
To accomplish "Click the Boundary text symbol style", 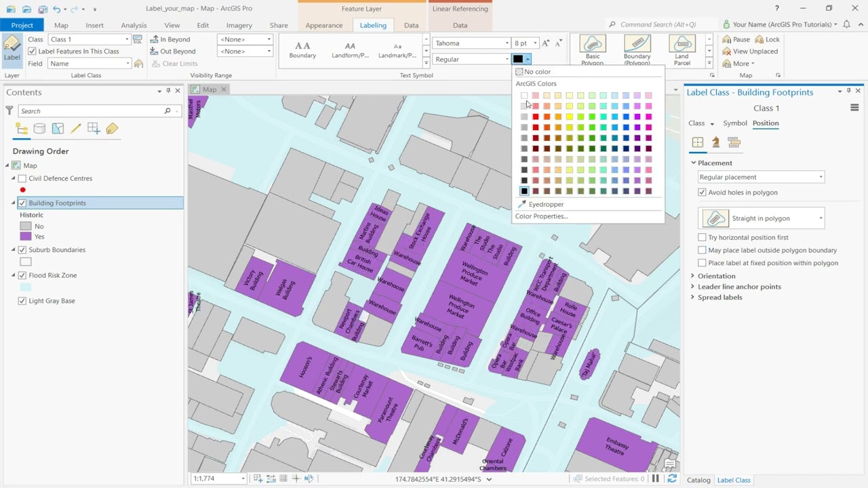I will click(302, 47).
